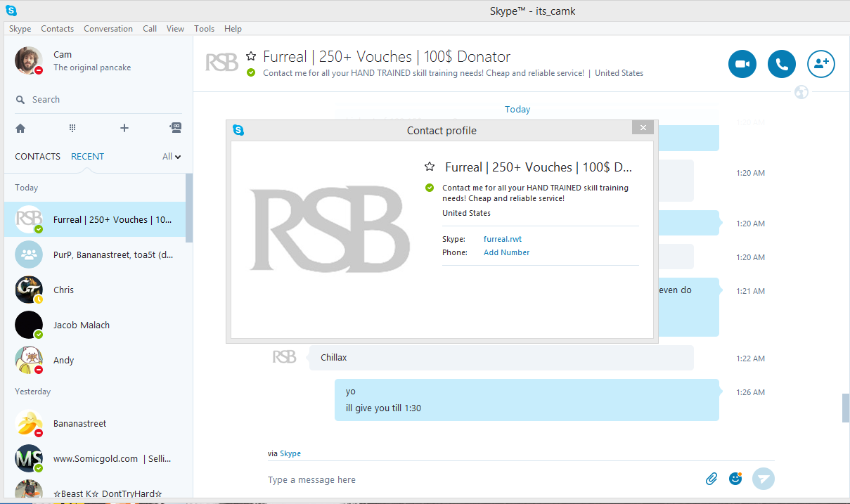Screen dimensions: 850x504
Task: Open the Conversation menu
Action: click(108, 29)
